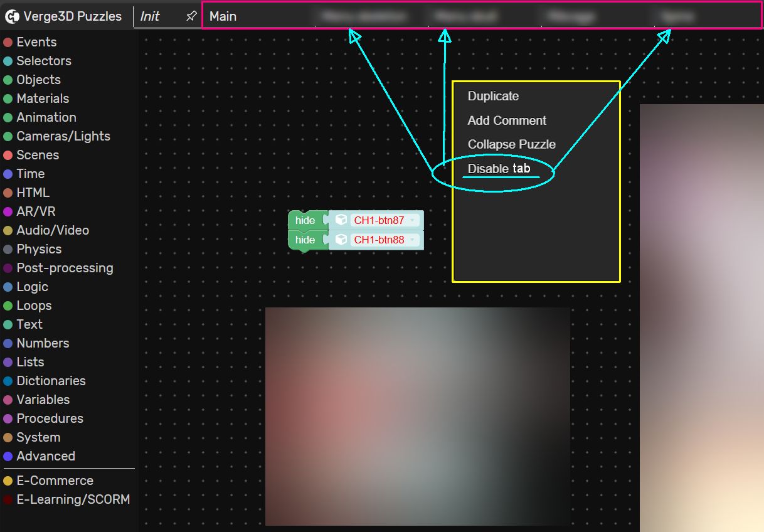This screenshot has width=764, height=532.
Task: Open the Advanced puzzle category
Action: (40, 456)
